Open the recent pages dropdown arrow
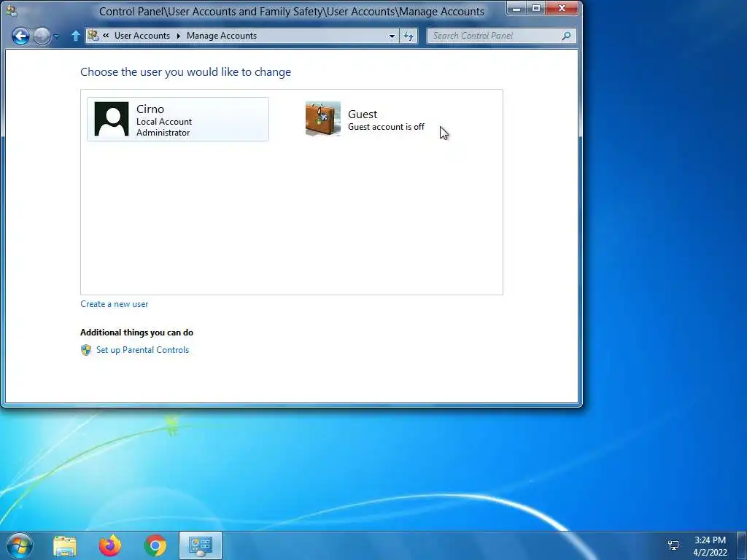 (x=56, y=36)
